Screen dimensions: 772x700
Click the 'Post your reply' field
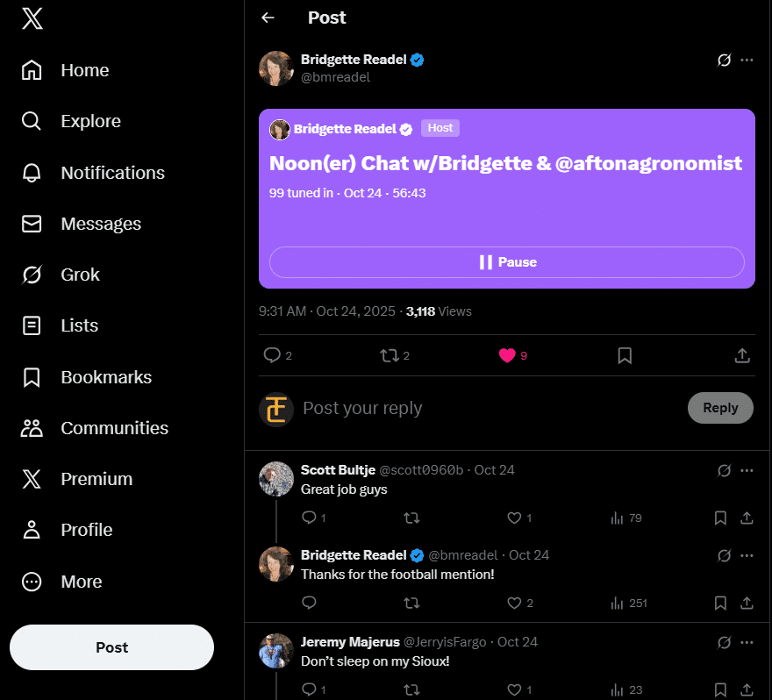[482, 408]
